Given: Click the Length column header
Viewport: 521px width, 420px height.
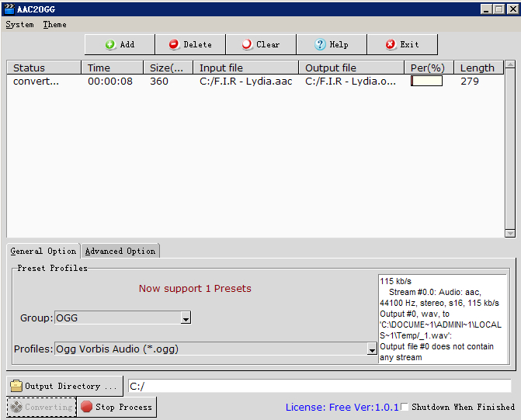Looking at the screenshot, I should (479, 68).
